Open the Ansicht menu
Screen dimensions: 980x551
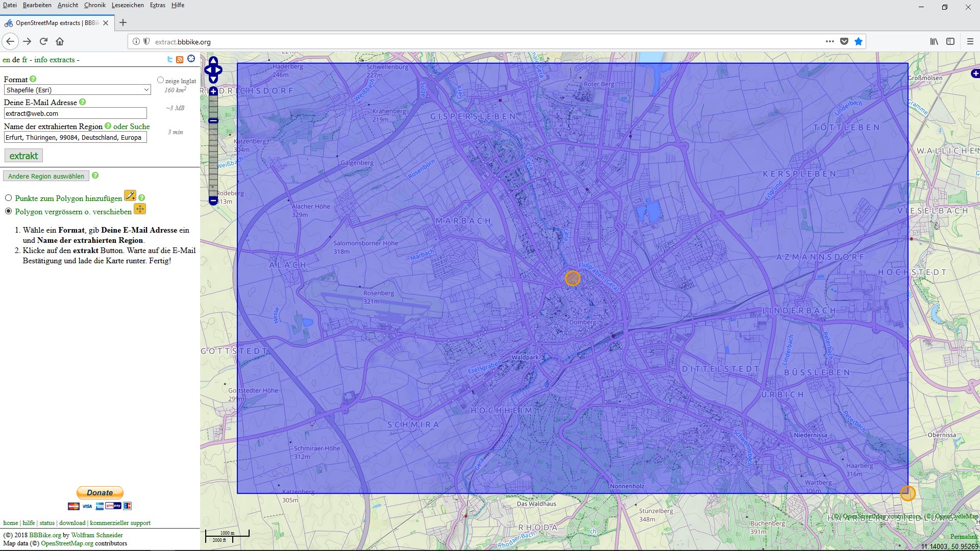[67, 5]
